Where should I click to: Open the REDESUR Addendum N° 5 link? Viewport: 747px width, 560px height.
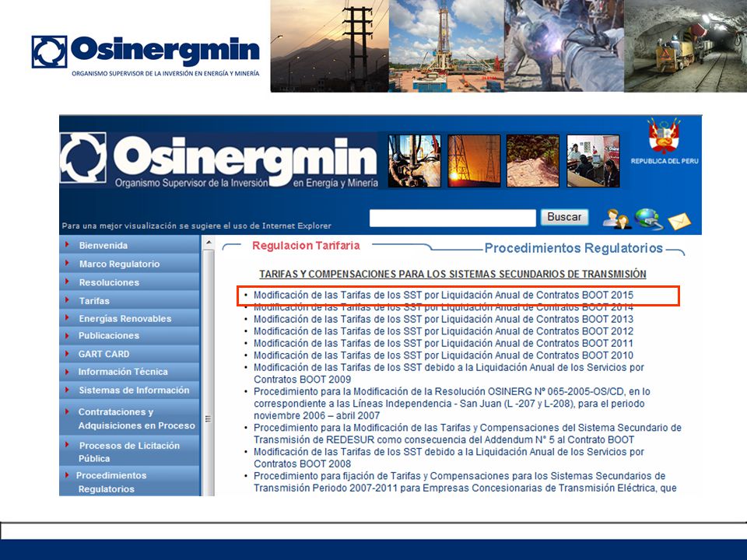468,434
